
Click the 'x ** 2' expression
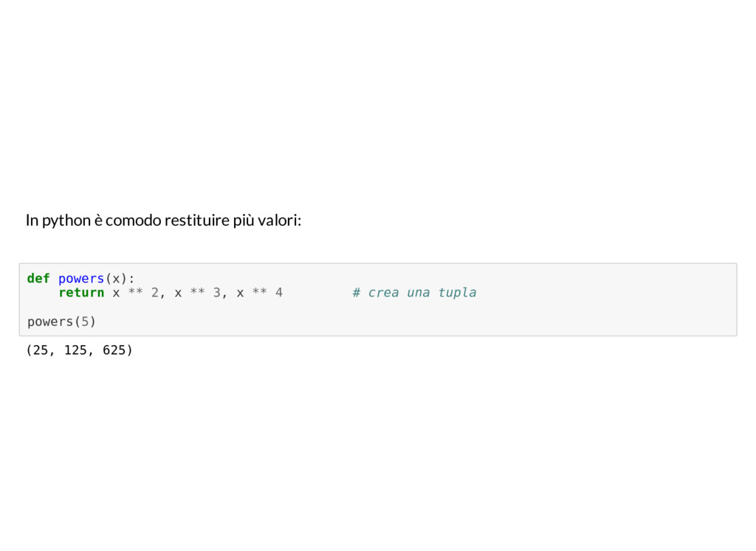136,293
